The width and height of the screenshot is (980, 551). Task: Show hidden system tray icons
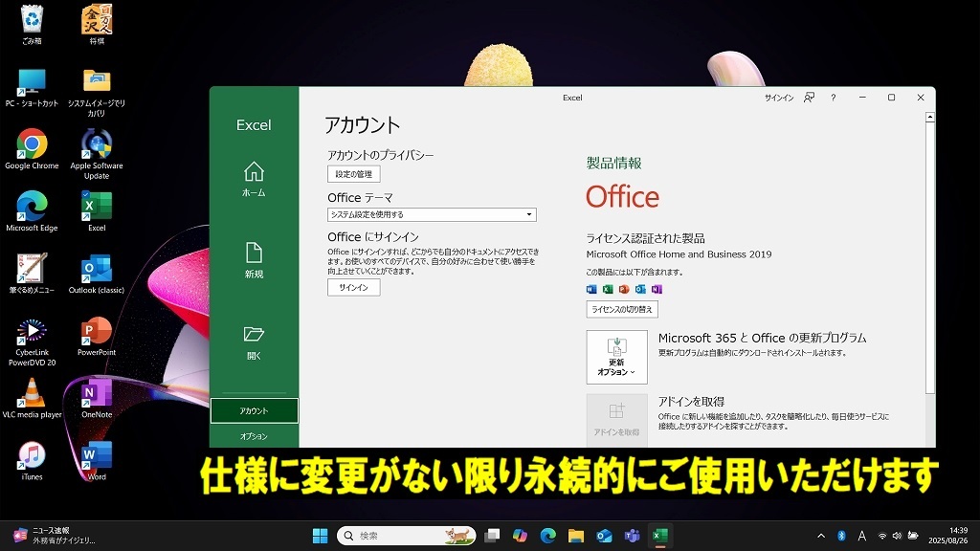click(x=821, y=536)
